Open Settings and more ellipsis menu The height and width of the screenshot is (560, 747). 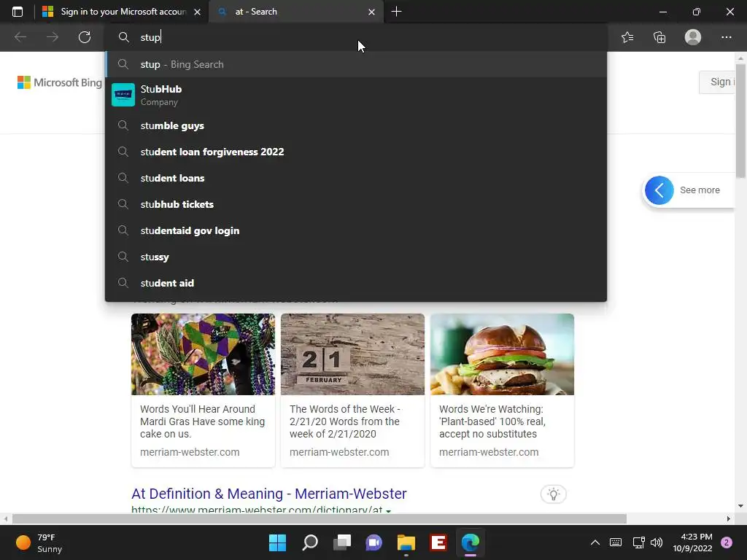click(726, 37)
